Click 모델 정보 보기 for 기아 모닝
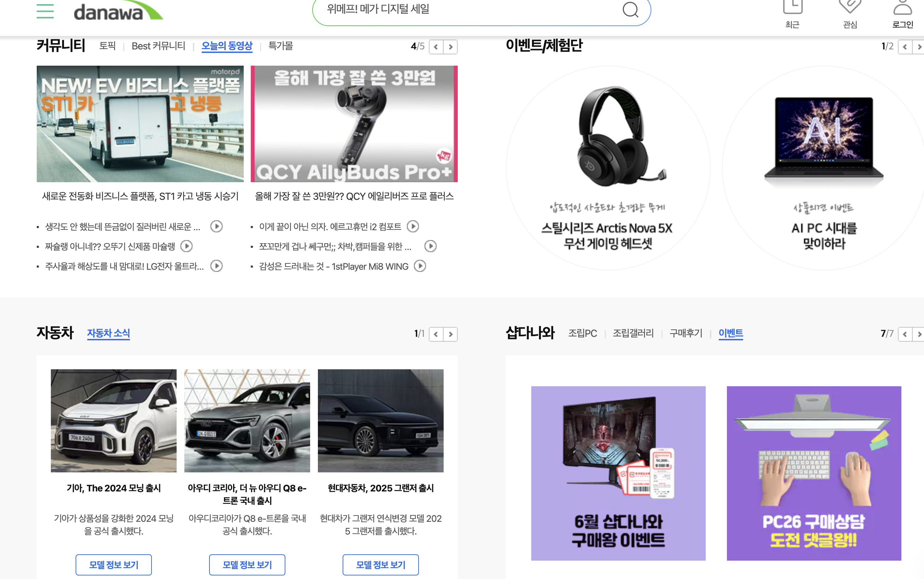The image size is (924, 579). (x=113, y=565)
